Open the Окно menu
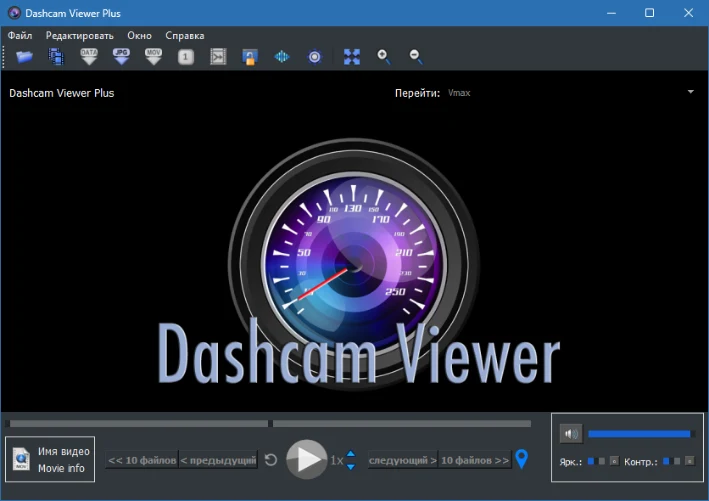This screenshot has height=501, width=709. (139, 35)
